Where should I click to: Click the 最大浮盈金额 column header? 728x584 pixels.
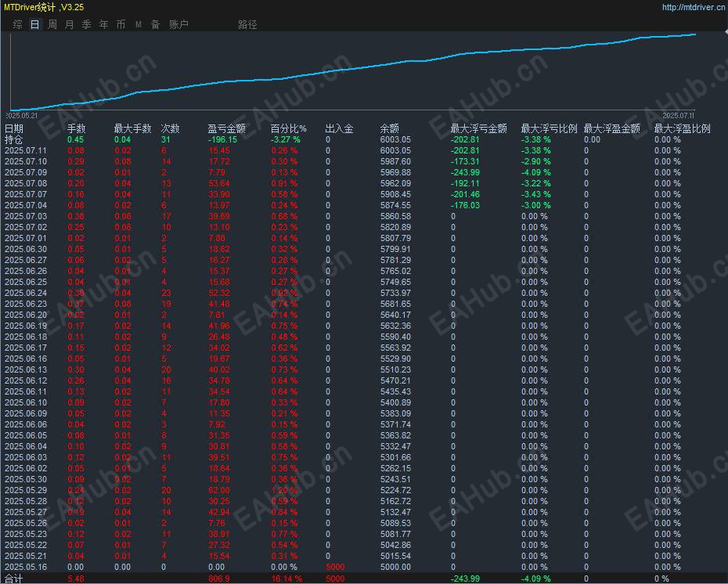tap(612, 128)
